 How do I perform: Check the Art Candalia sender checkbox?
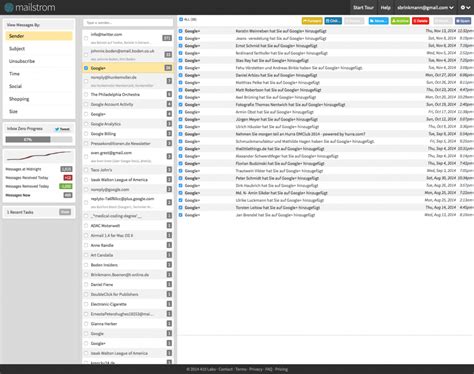(x=86, y=255)
